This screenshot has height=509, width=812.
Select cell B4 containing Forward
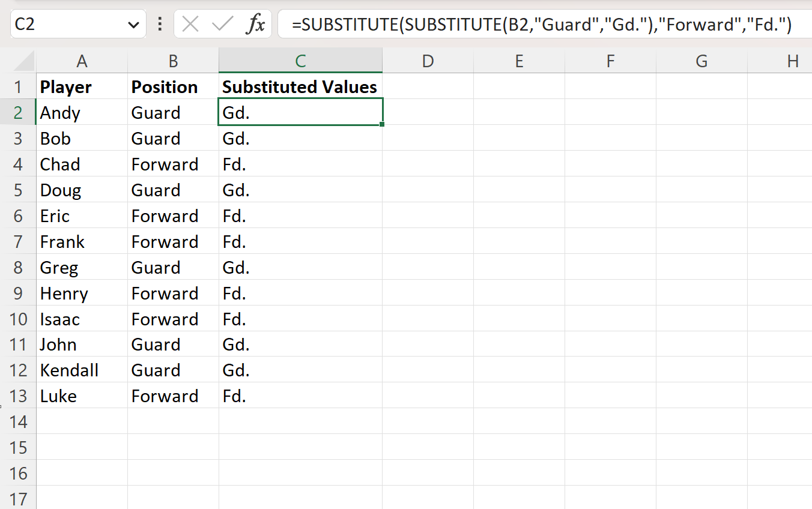(x=172, y=164)
